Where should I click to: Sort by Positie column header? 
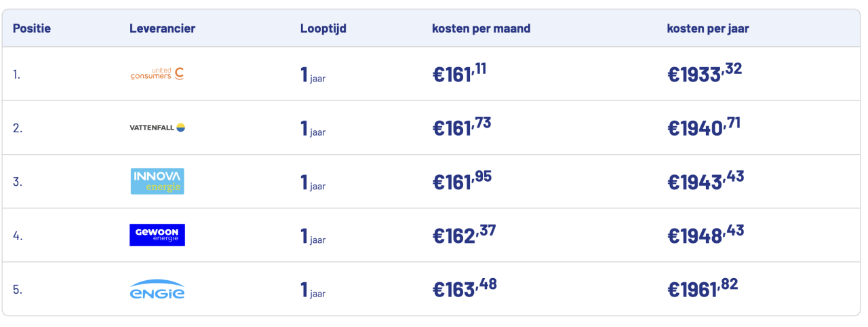click(32, 28)
